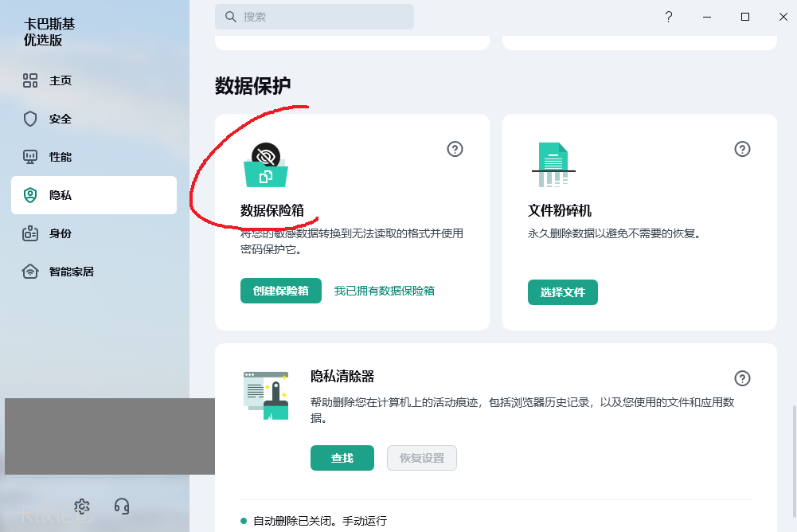Open help for 数据保险箱 card

tap(455, 149)
